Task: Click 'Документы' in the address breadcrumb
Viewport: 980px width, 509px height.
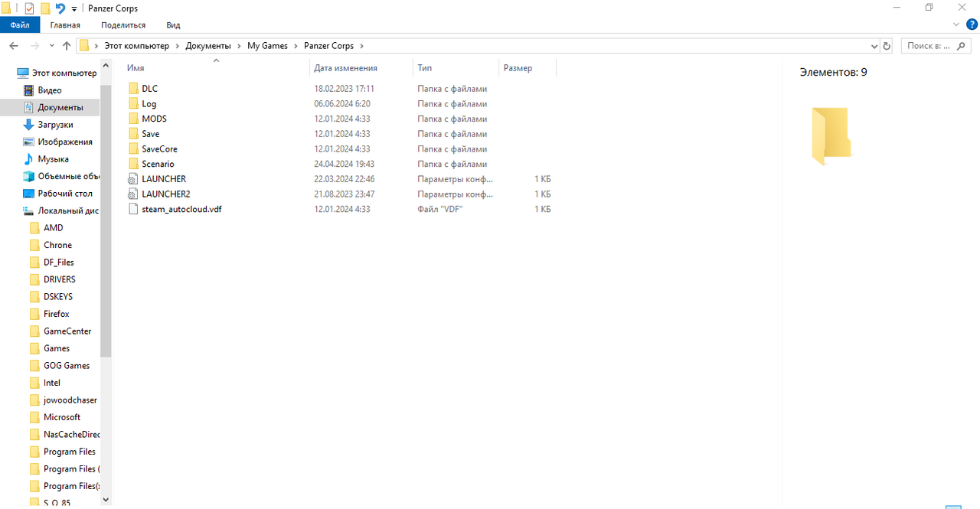Action: pos(207,46)
